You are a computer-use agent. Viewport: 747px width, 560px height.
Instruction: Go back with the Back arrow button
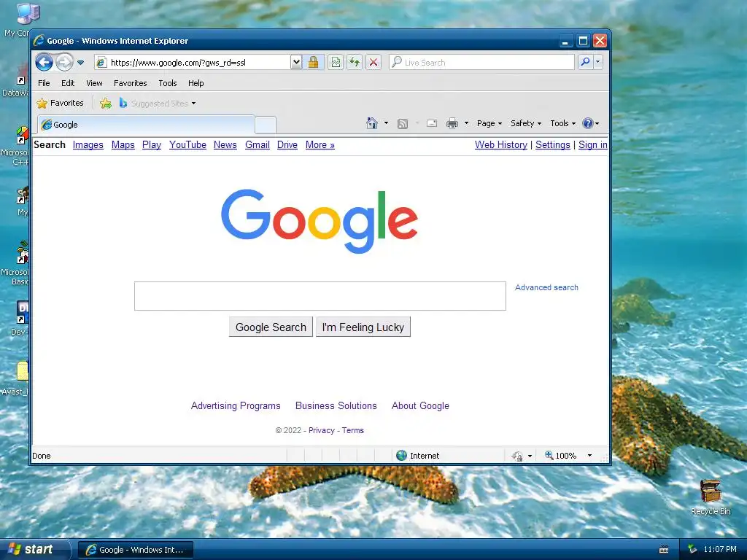pos(44,63)
